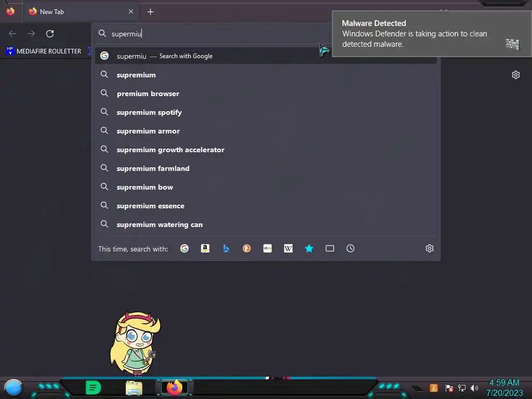
Task: Search history with the clock icon
Action: point(351,249)
